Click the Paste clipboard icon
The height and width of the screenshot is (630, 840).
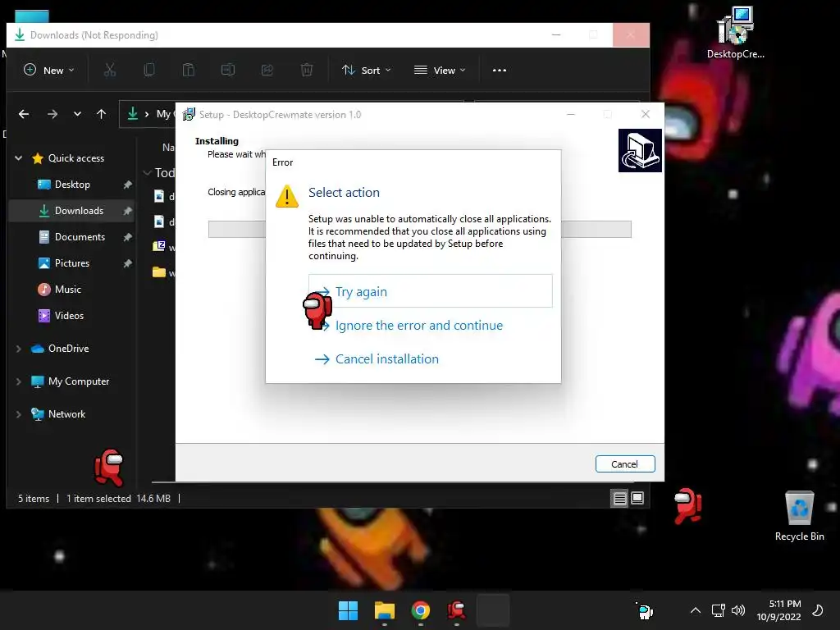[189, 71]
